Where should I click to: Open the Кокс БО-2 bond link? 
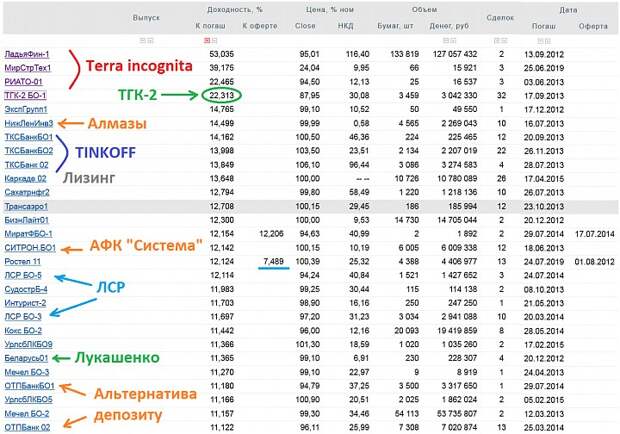(x=23, y=330)
